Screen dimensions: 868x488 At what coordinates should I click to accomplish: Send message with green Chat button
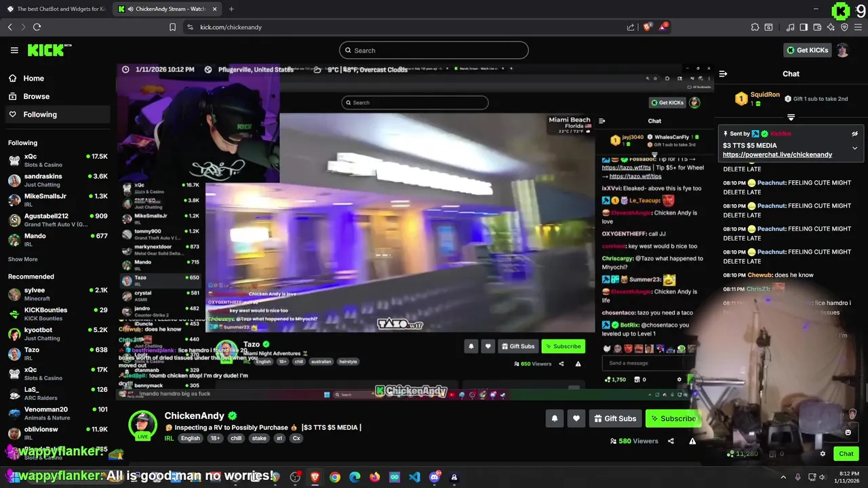click(846, 453)
